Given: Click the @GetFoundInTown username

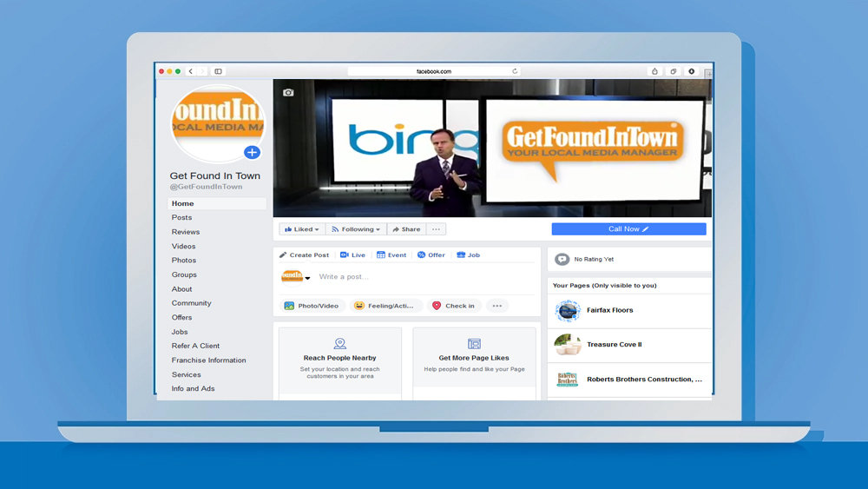Looking at the screenshot, I should [x=206, y=187].
